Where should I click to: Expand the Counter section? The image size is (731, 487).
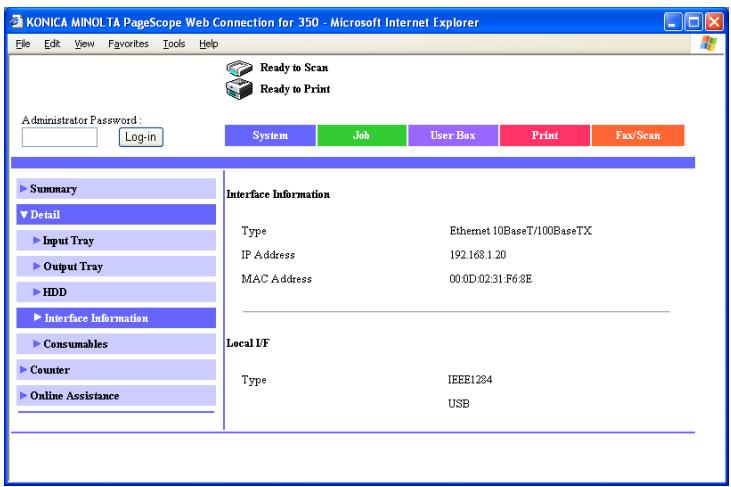(116, 370)
